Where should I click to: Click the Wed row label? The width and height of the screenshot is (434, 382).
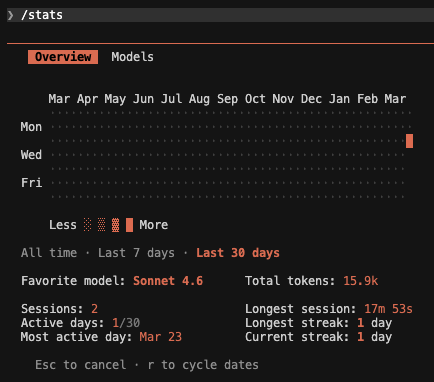[31, 155]
